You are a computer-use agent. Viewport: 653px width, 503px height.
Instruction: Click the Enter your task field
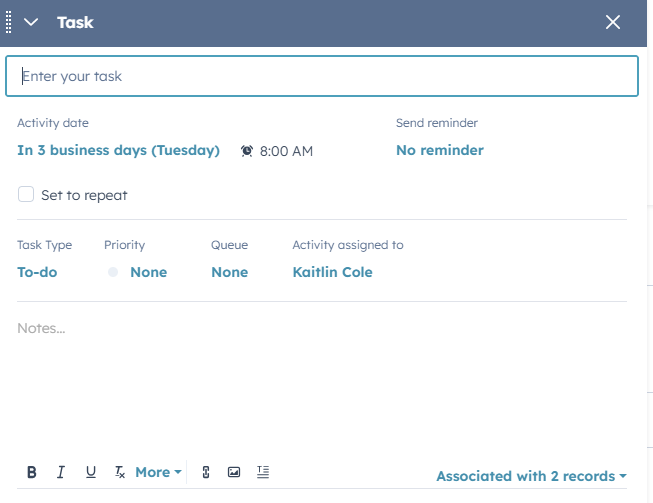click(x=321, y=76)
